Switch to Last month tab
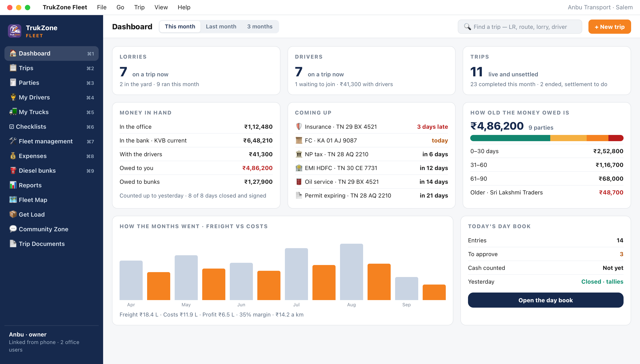The height and width of the screenshot is (364, 640). (221, 26)
